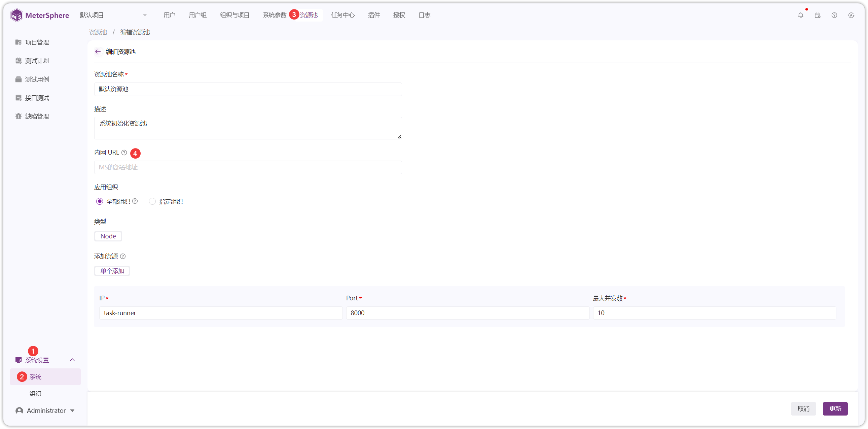Click the Port field containing 8000
The height and width of the screenshot is (429, 868).
[468, 313]
